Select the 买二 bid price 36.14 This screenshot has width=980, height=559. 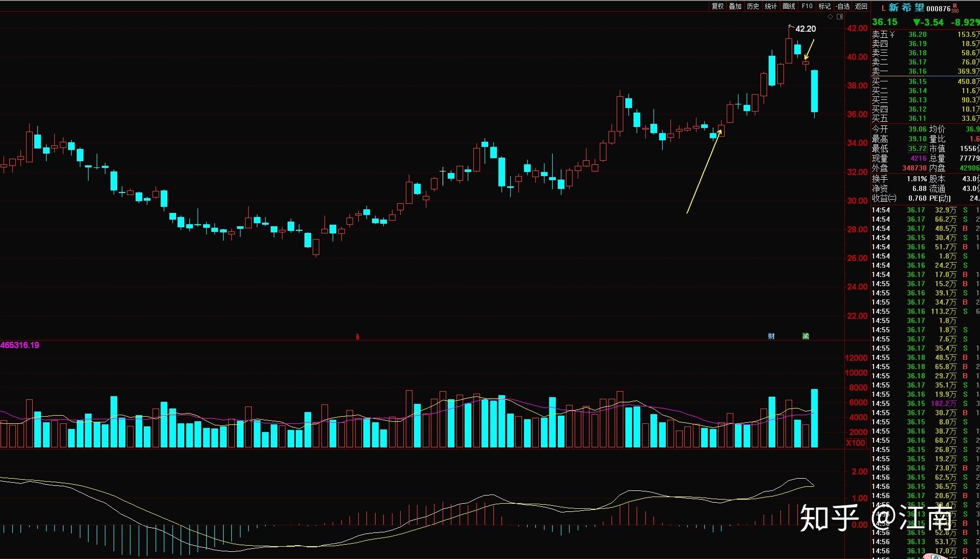[918, 91]
